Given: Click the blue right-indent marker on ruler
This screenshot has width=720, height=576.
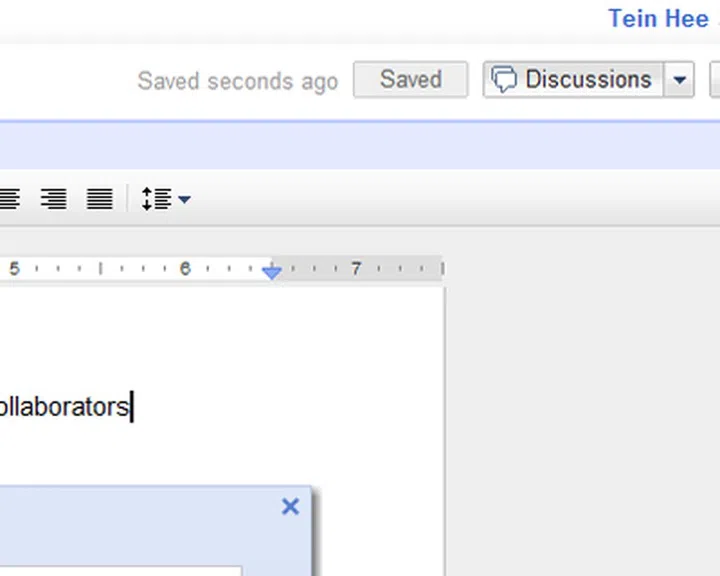Looking at the screenshot, I should click(x=271, y=271).
